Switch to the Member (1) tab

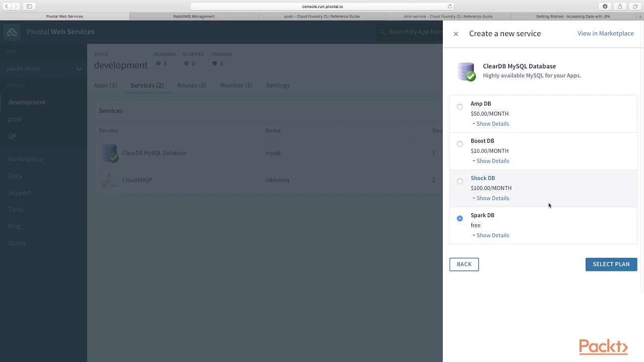(236, 85)
